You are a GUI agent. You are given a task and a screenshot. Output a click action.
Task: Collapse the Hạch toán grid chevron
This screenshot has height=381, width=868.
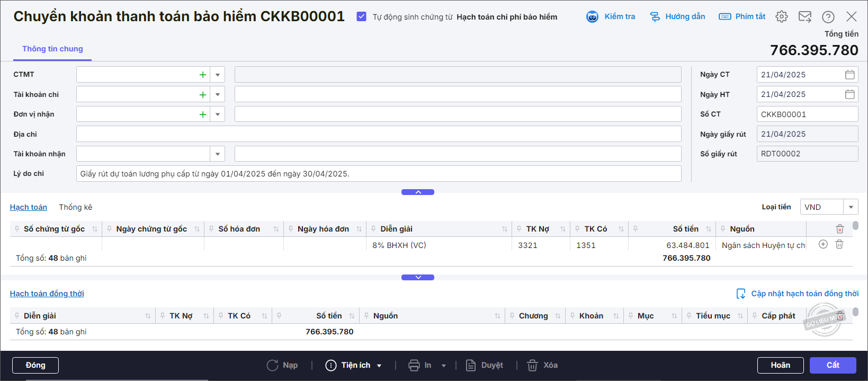click(x=418, y=278)
